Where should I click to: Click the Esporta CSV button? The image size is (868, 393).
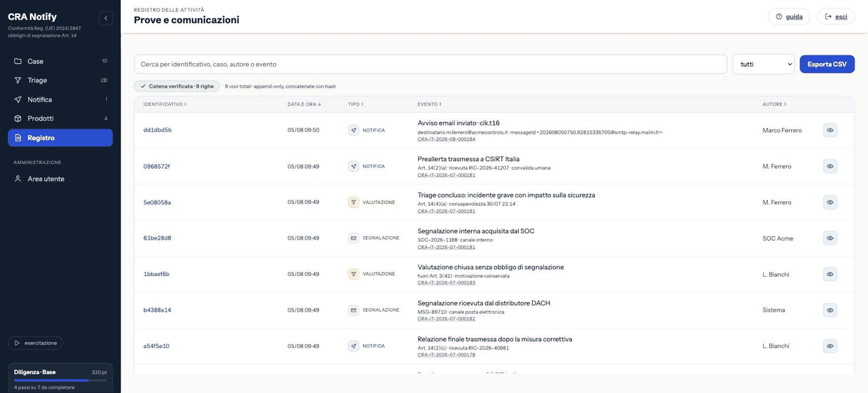coord(827,64)
